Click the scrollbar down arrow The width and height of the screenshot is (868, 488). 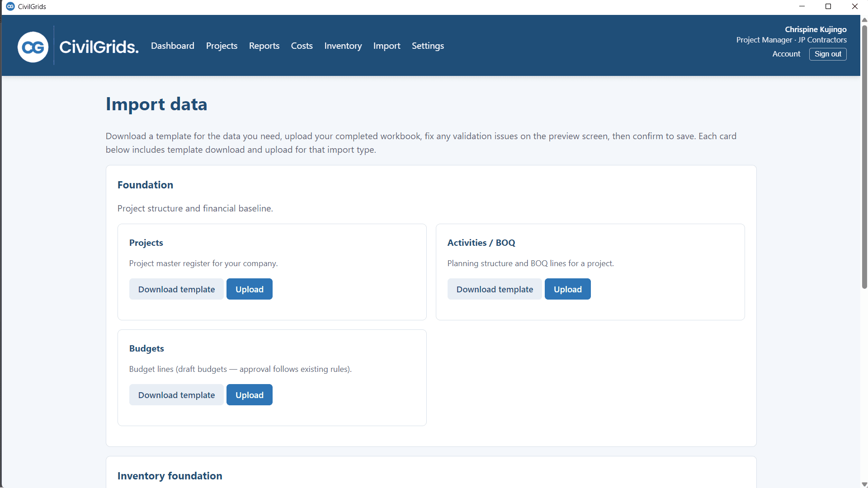(864, 484)
